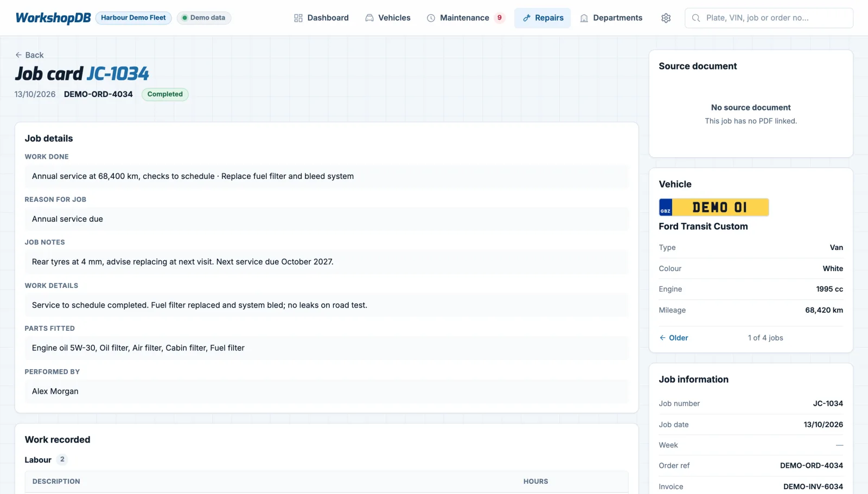Click the Harbour Demo Fleet badge
Image resolution: width=868 pixels, height=494 pixels.
(133, 18)
